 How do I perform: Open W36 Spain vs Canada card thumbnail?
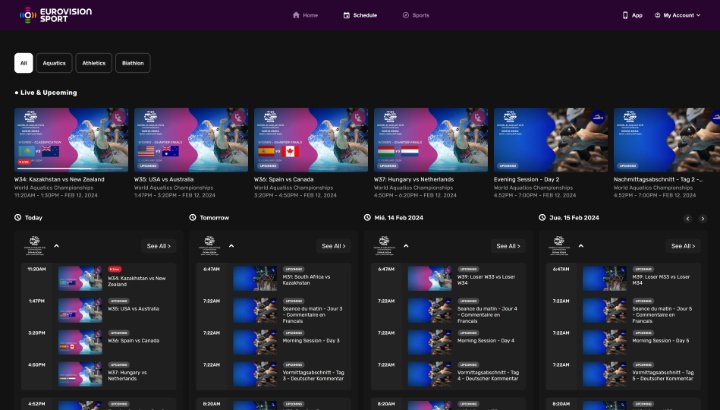(x=311, y=140)
